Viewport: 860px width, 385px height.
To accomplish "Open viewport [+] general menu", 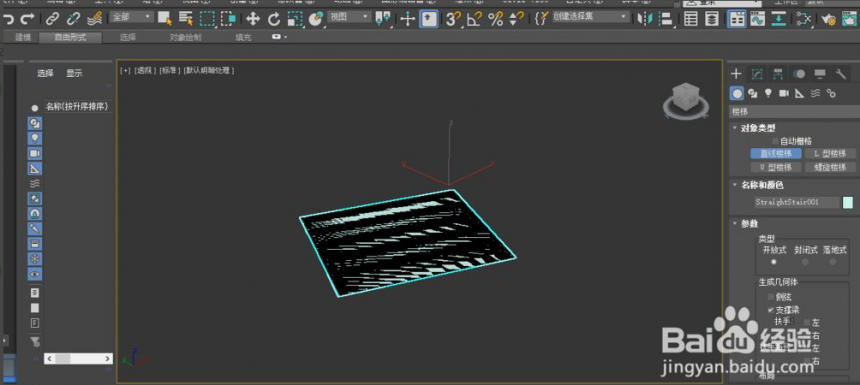I will tap(126, 70).
